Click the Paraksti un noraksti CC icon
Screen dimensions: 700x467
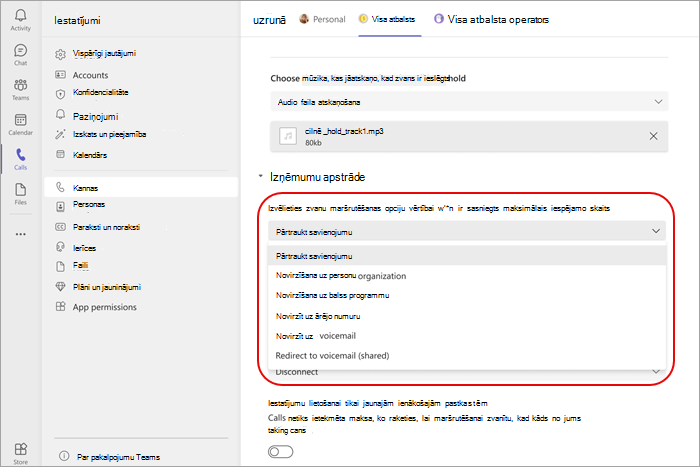(60, 227)
